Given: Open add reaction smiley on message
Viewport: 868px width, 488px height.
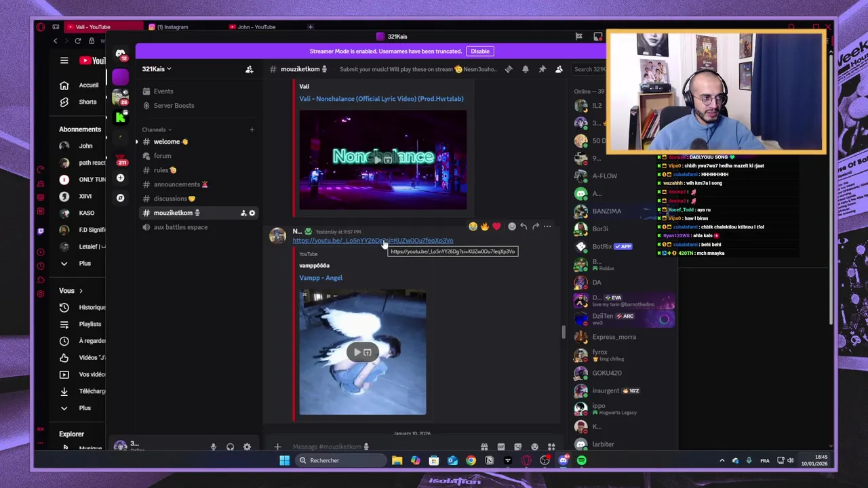Looking at the screenshot, I should (512, 226).
